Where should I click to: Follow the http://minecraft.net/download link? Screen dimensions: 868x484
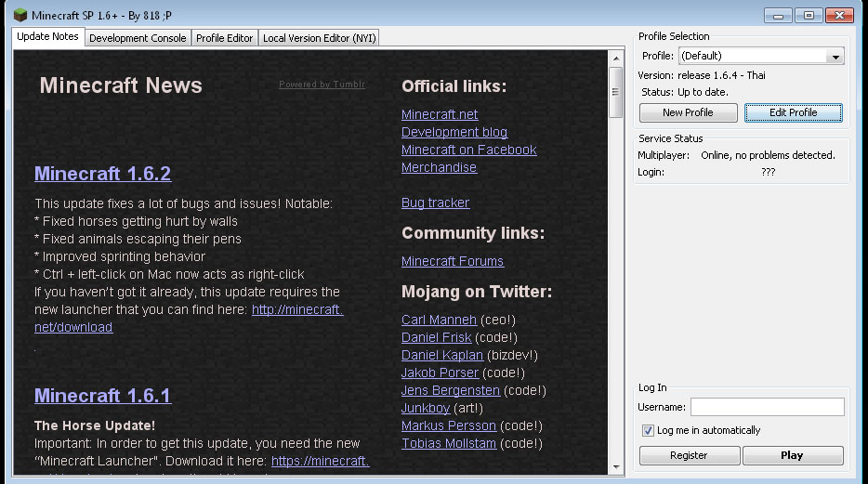point(297,309)
